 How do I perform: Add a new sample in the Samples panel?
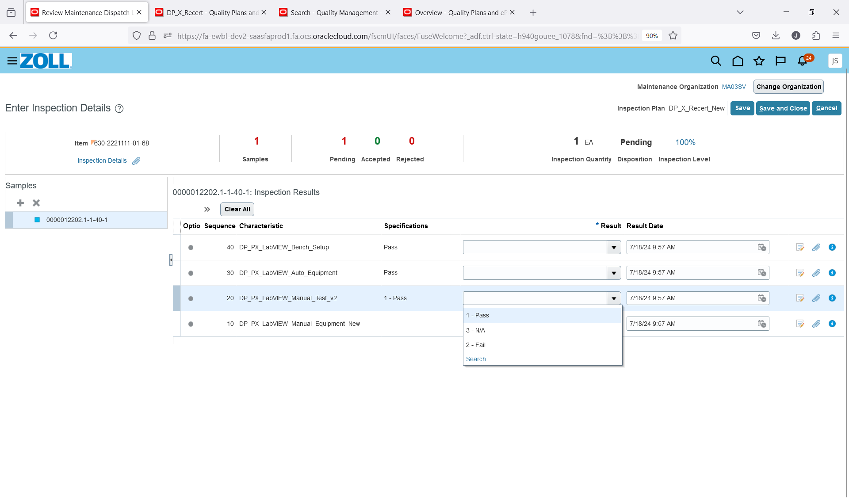coord(20,203)
